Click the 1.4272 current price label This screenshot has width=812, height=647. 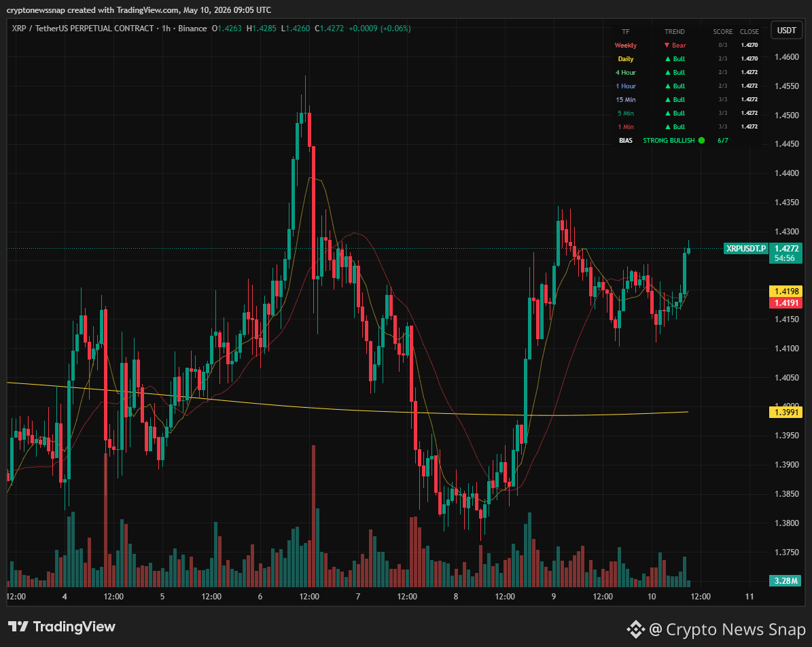pyautogui.click(x=786, y=249)
